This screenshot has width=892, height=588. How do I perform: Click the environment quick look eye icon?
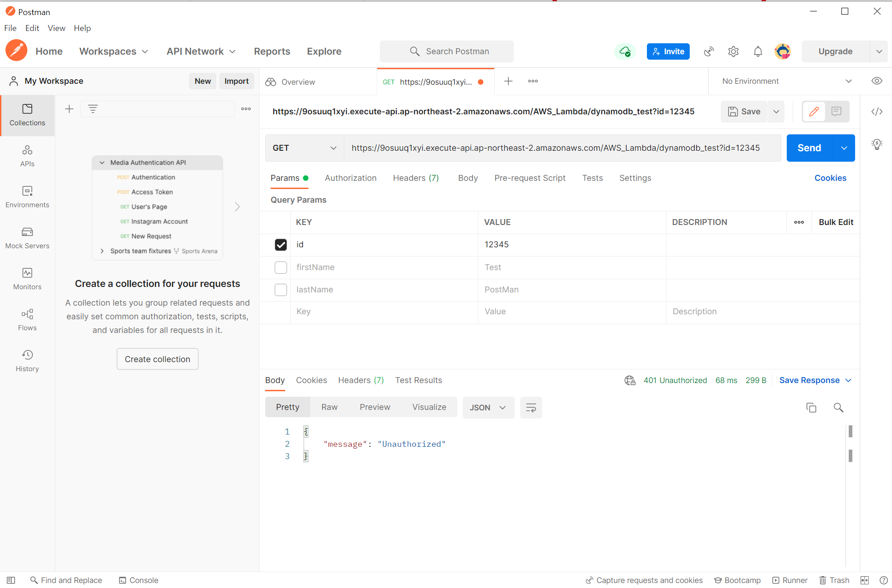coord(877,81)
